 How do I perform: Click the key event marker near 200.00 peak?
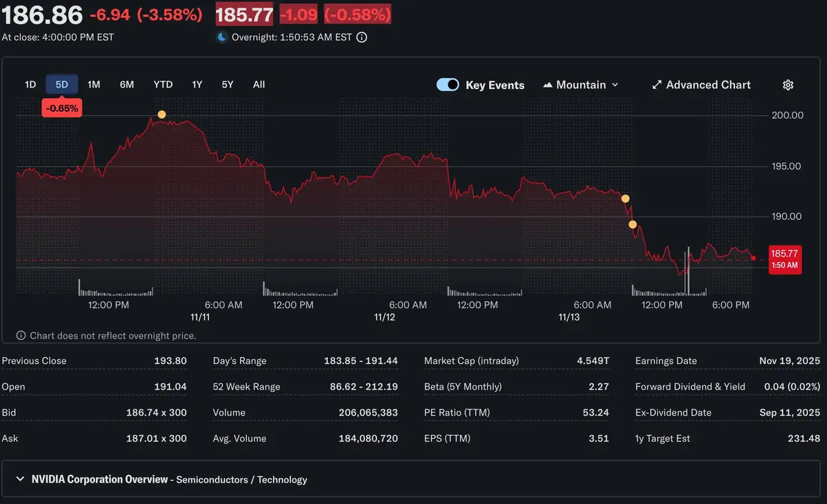tap(161, 114)
